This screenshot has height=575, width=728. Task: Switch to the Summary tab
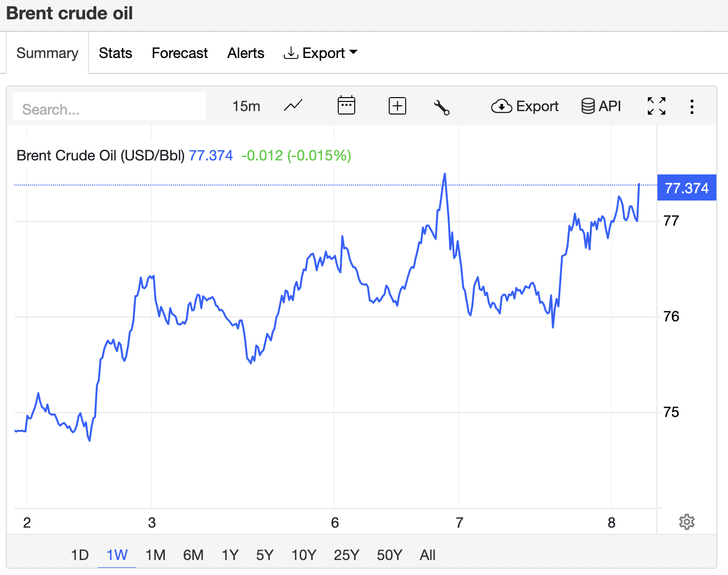pos(47,53)
